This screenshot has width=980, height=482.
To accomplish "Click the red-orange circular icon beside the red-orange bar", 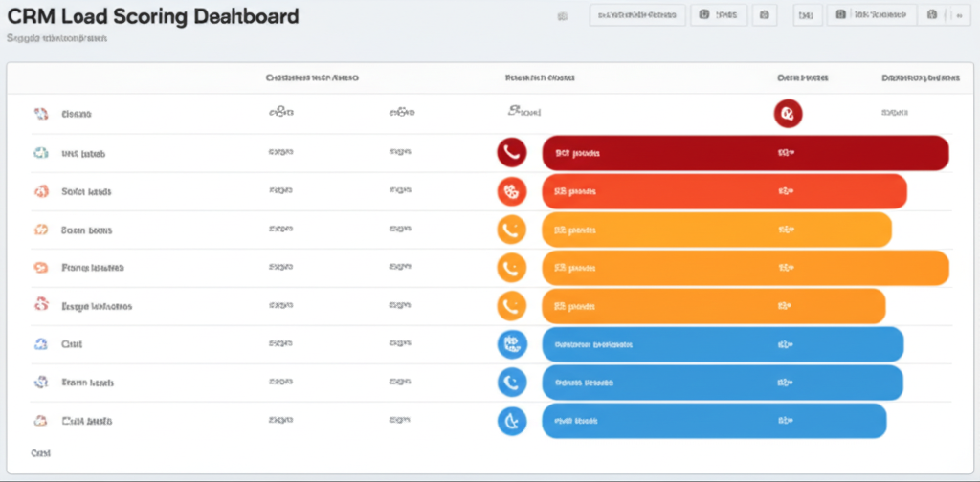I will pyautogui.click(x=512, y=191).
